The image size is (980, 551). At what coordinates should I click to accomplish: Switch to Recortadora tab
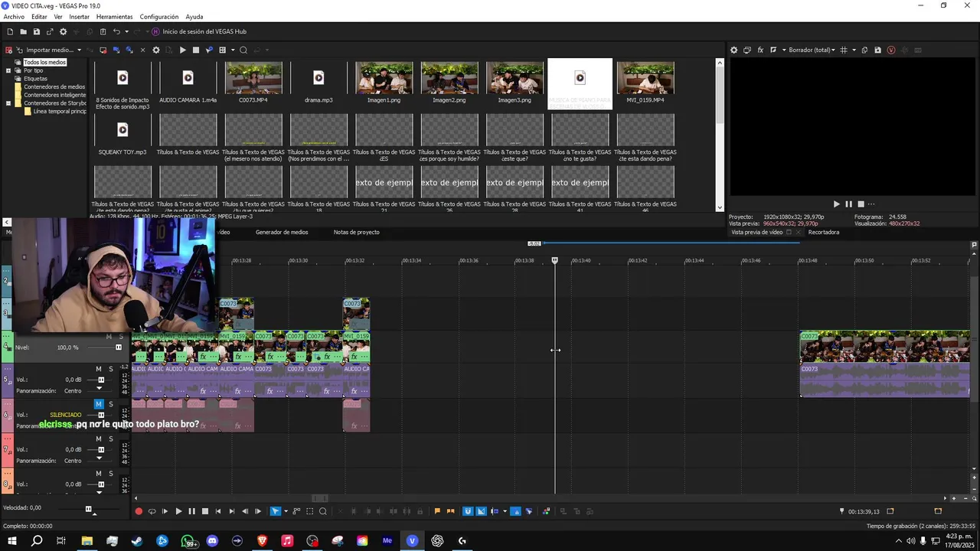(x=824, y=232)
